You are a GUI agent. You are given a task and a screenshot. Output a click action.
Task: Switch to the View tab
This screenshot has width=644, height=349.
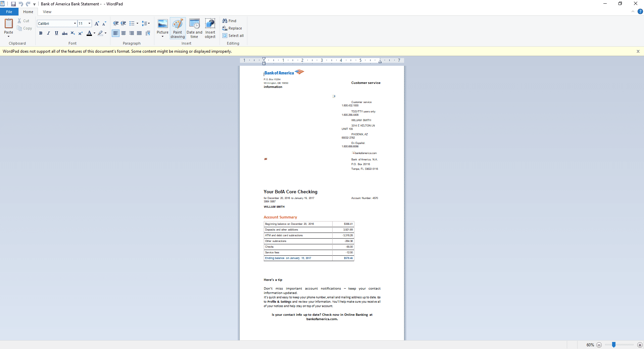tap(47, 12)
